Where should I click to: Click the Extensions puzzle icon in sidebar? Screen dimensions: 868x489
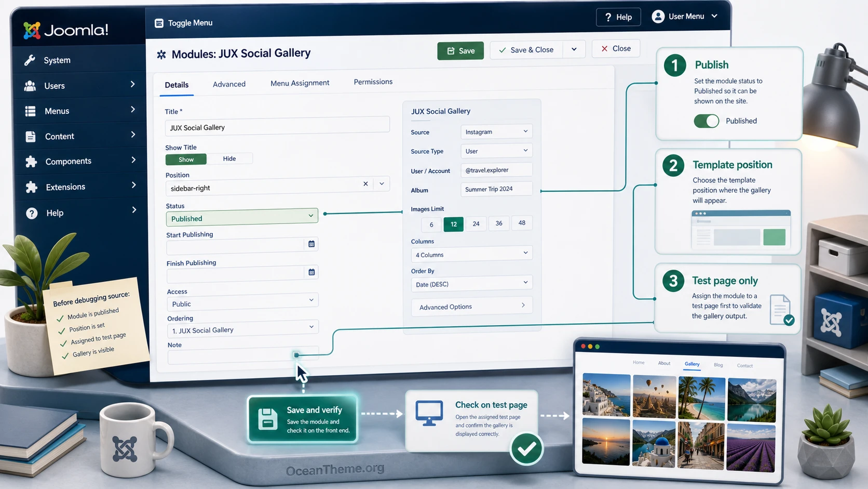click(32, 187)
